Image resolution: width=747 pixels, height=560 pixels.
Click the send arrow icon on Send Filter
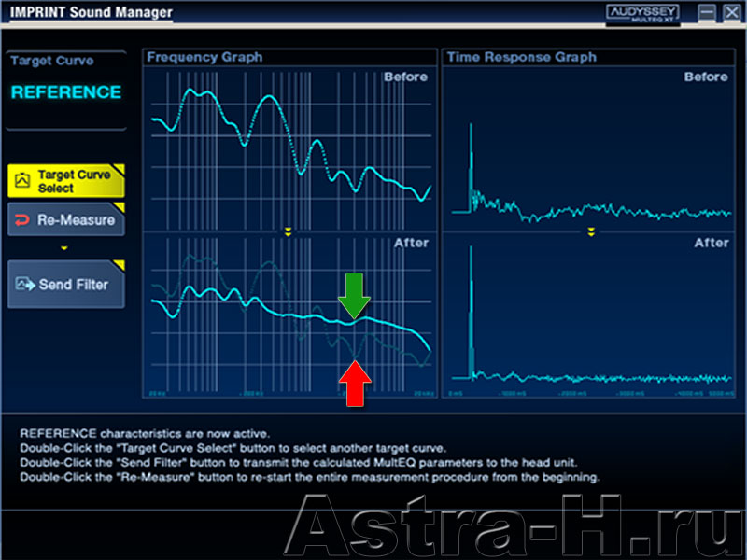click(25, 285)
